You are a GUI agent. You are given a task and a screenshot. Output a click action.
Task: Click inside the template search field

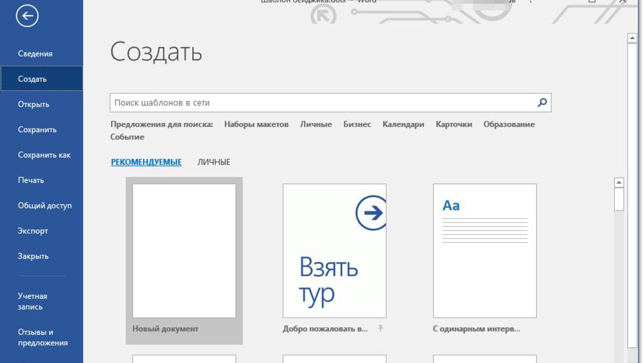pos(299,103)
